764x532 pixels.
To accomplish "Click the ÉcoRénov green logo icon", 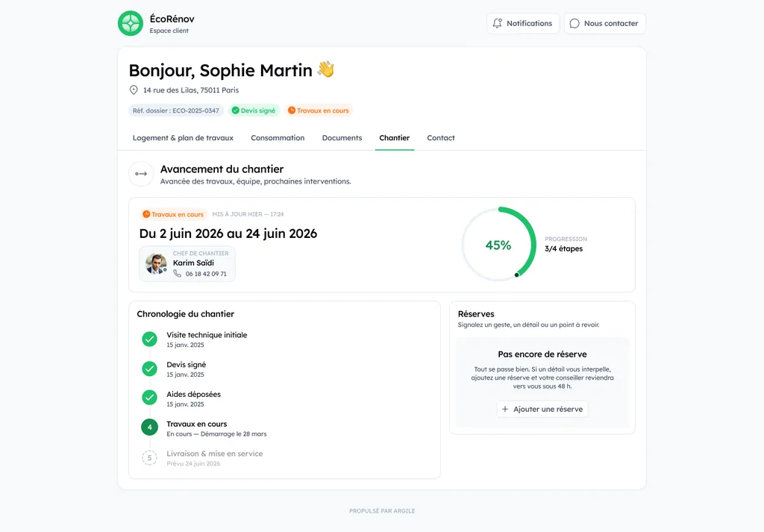I will 131,23.
